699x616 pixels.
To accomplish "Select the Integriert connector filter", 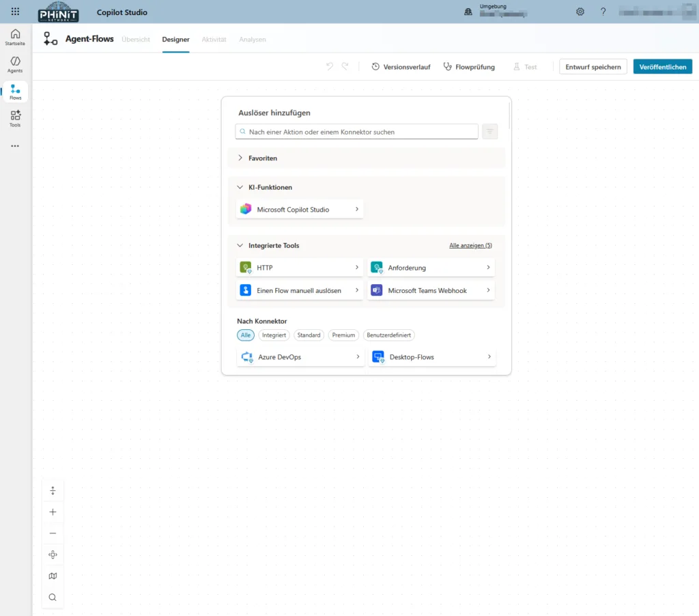I will click(274, 335).
